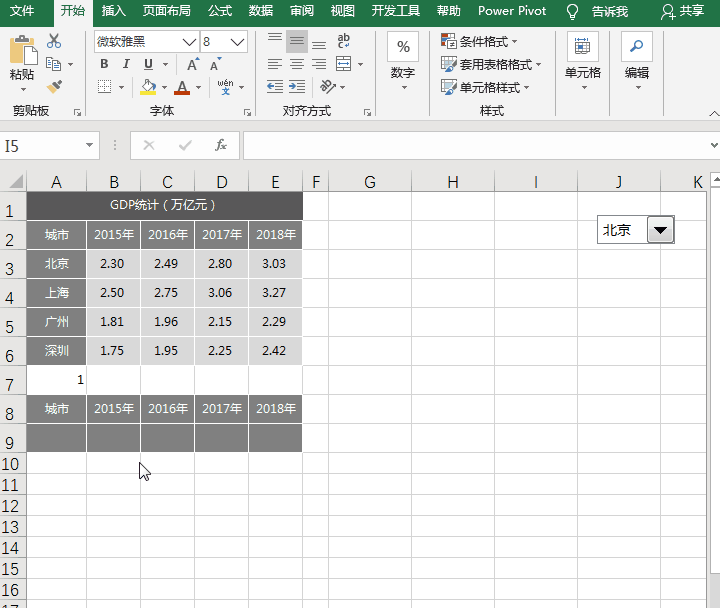Screen dimensions: 720x608
Task: Align text to top
Action: pyautogui.click(x=275, y=41)
